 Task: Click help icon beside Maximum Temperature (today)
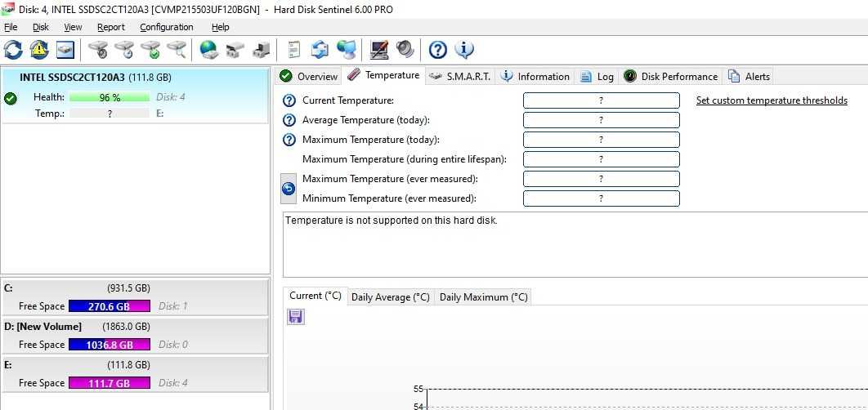click(x=289, y=140)
